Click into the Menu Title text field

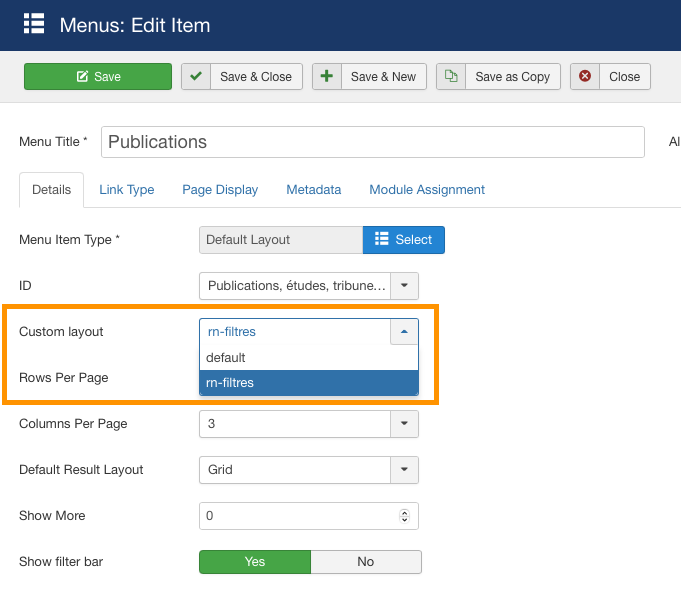click(x=372, y=142)
